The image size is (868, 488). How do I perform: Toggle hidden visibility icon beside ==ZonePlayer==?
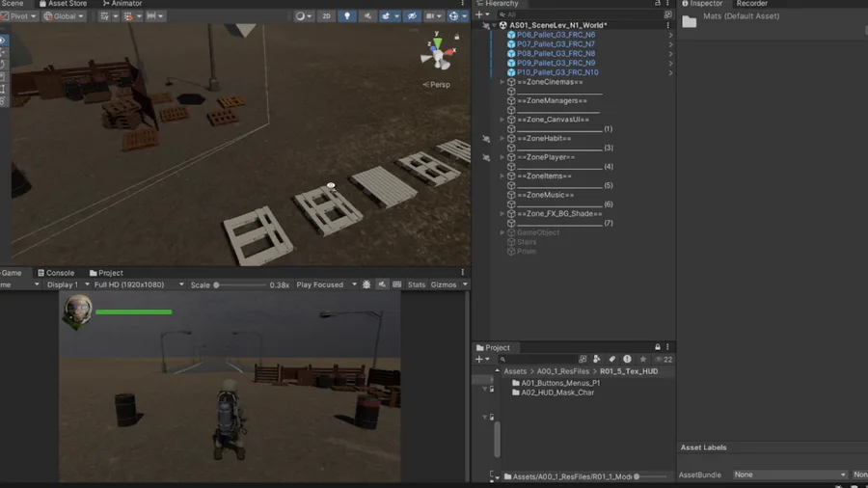coord(486,158)
